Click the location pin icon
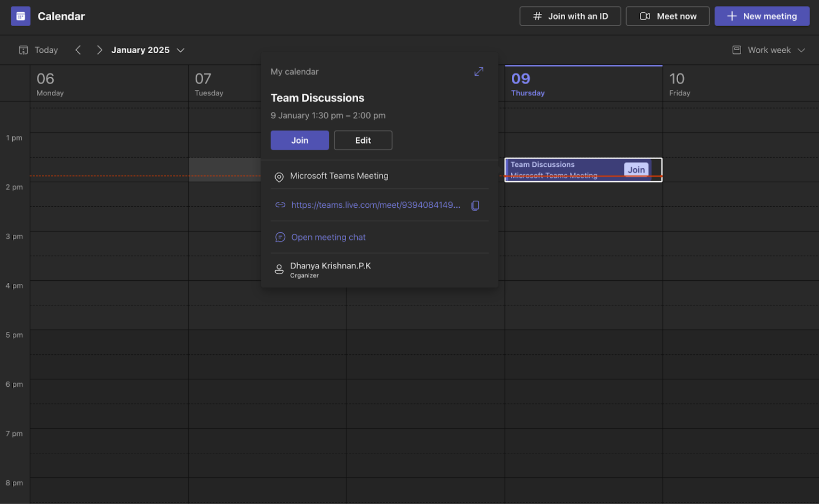This screenshot has height=504, width=819. 279,177
